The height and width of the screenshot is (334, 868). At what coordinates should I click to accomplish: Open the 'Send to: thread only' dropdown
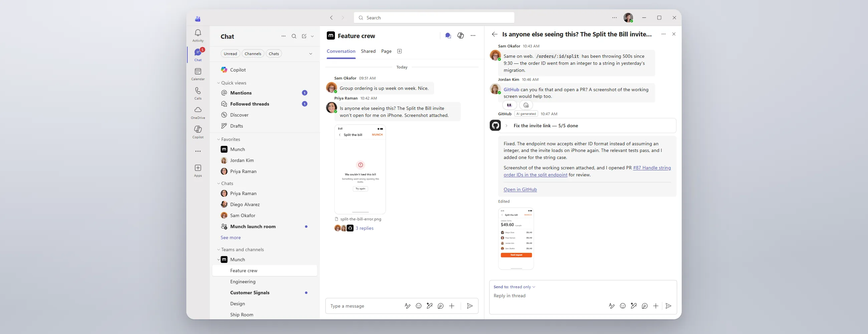coord(514,287)
